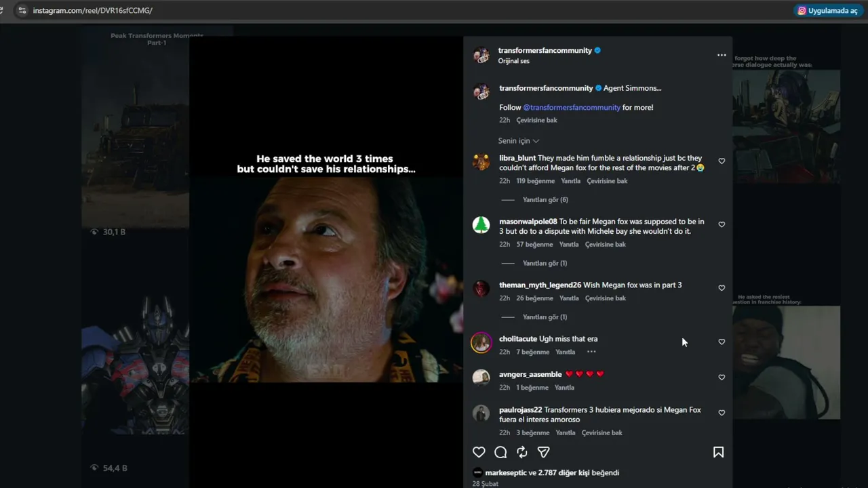Image resolution: width=868 pixels, height=488 pixels.
Task: Open the comment bubble icon
Action: [500, 452]
